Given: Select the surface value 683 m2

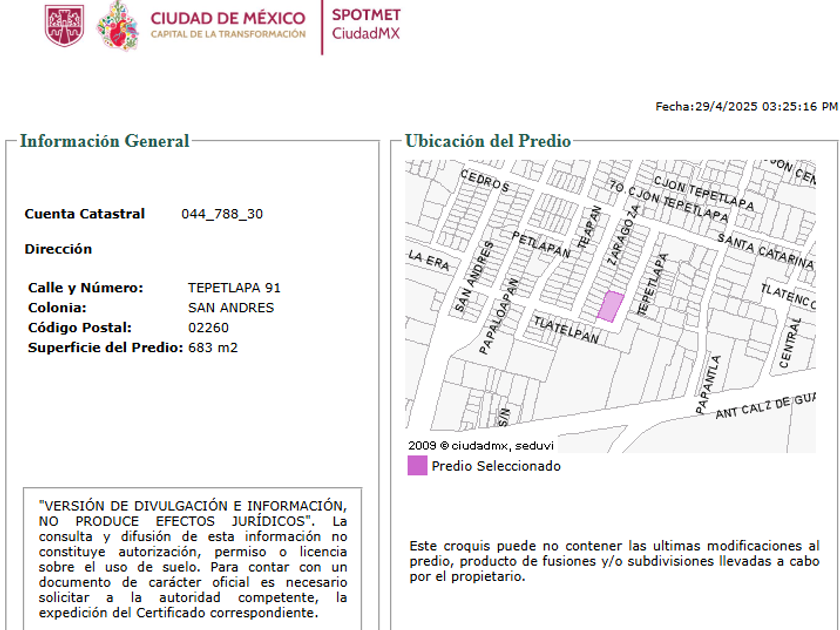Looking at the screenshot, I should point(213,348).
